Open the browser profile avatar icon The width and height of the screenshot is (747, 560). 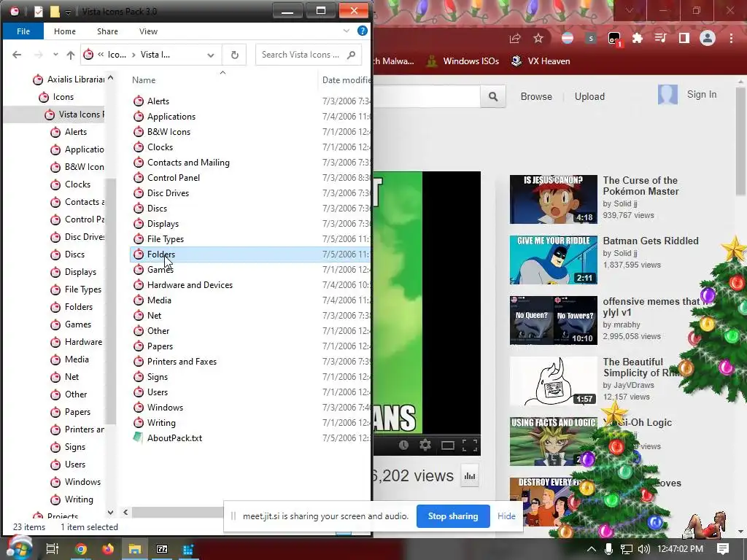click(708, 39)
